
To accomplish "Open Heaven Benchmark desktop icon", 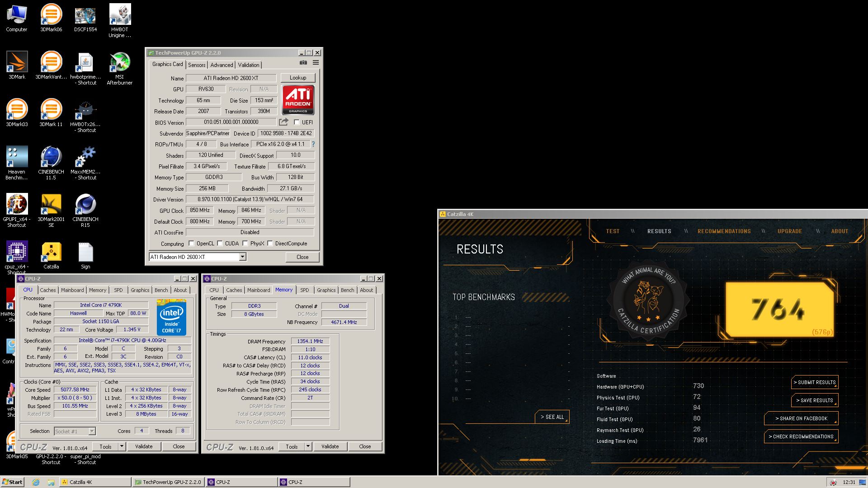I will click(x=17, y=163).
